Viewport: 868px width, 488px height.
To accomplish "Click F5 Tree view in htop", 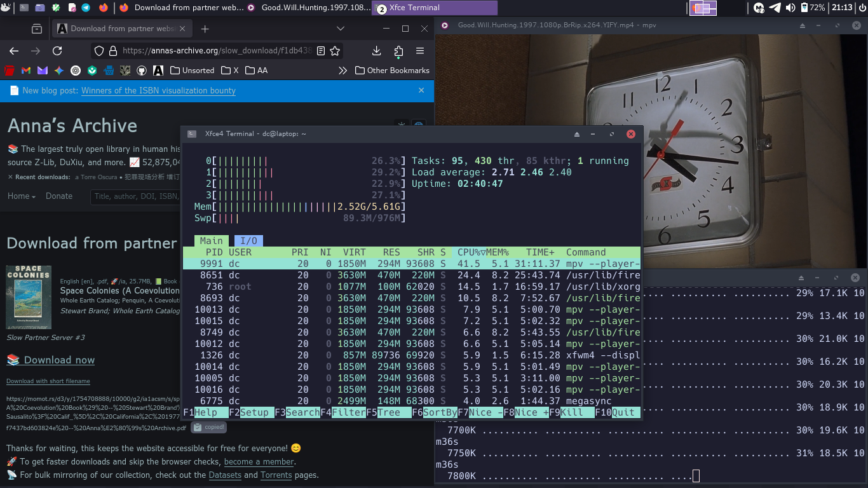I will tap(389, 412).
